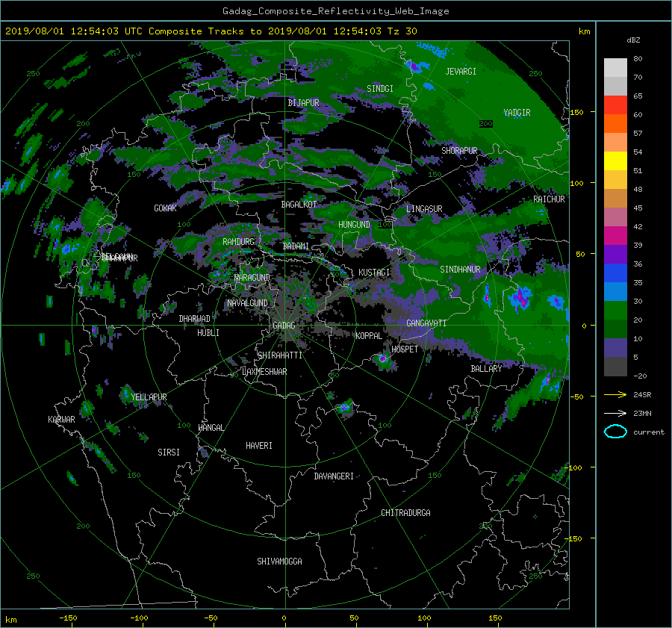Screen dimensions: 672x628
Task: Click the SINDGI city label
Action: pyautogui.click(x=380, y=88)
